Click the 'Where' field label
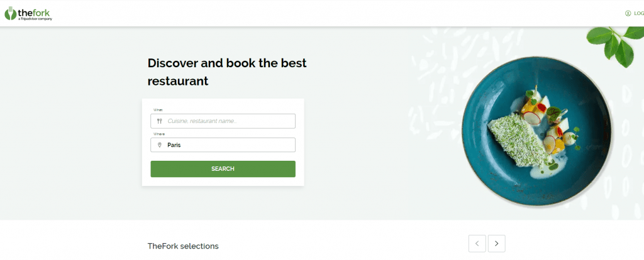This screenshot has height=260, width=644. pyautogui.click(x=159, y=134)
